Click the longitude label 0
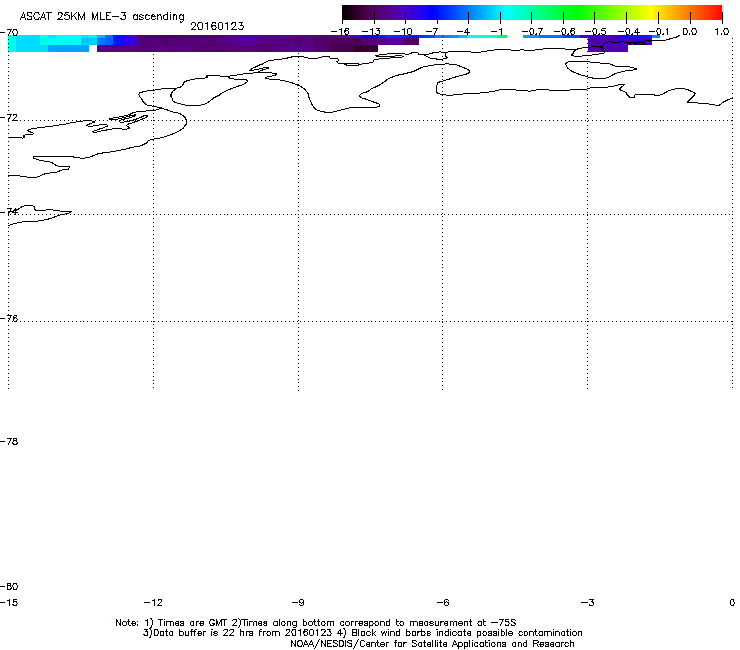The image size is (740, 650). 732,602
